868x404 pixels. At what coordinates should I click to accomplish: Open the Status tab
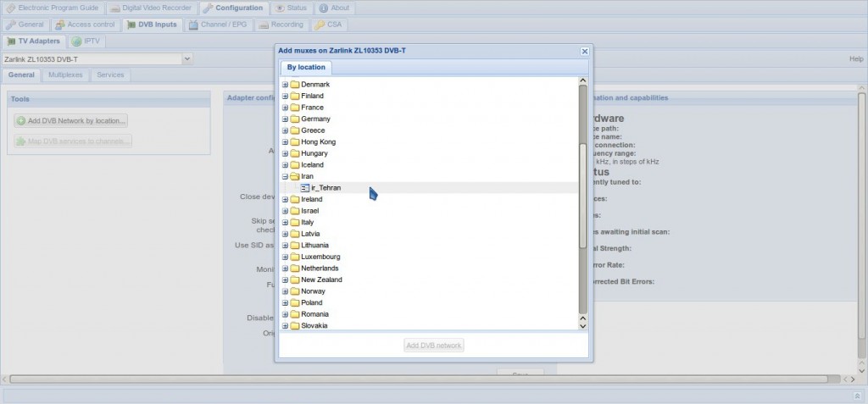click(292, 8)
